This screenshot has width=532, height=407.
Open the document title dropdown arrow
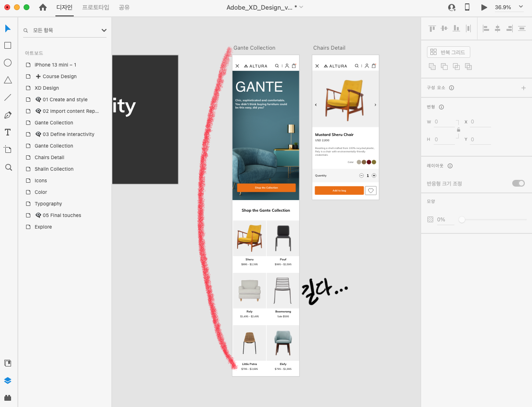click(x=301, y=7)
